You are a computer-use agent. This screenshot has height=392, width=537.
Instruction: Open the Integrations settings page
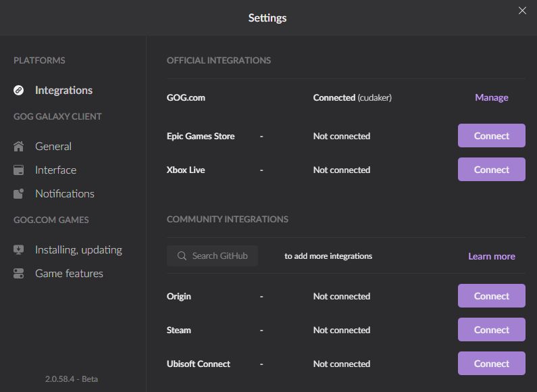tap(63, 90)
